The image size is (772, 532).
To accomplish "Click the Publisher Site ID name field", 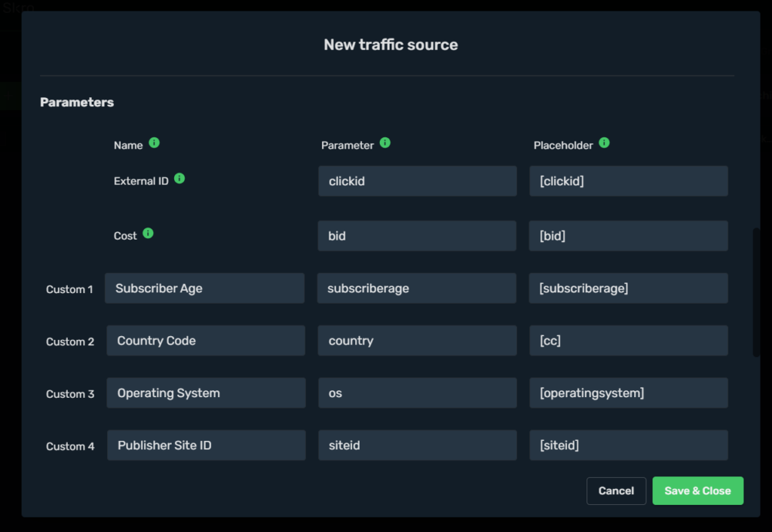I will [x=206, y=445].
